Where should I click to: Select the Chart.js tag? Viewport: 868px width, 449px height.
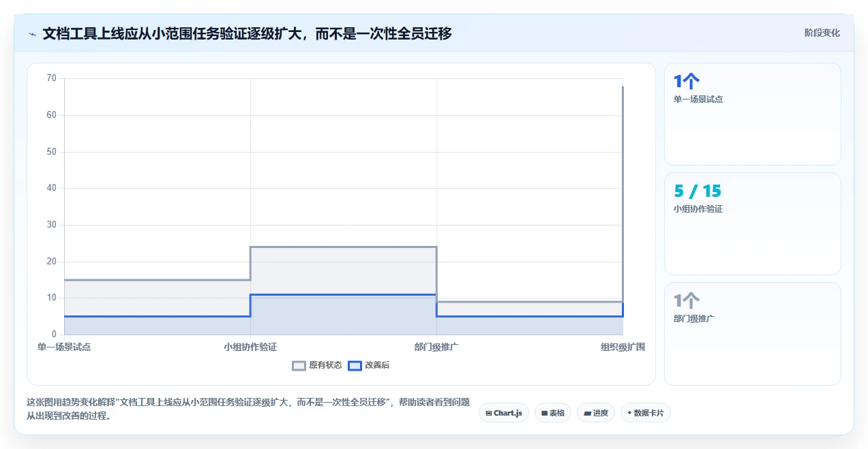click(504, 413)
